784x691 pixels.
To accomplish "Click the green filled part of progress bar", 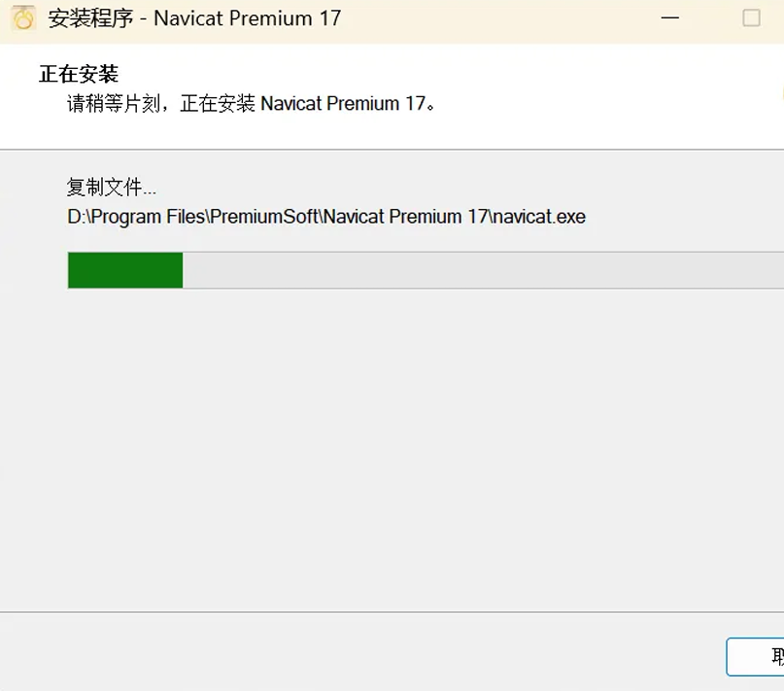I will tap(125, 270).
